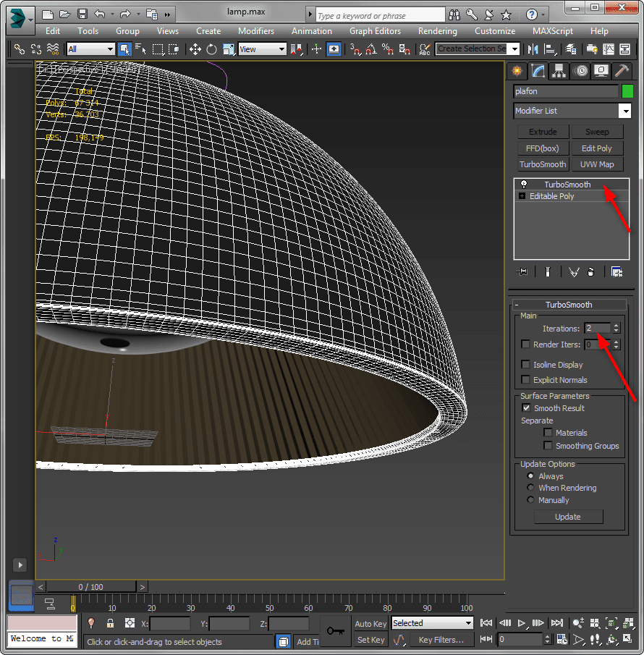Click the Mirror tool icon
The width and height of the screenshot is (644, 655).
(533, 49)
